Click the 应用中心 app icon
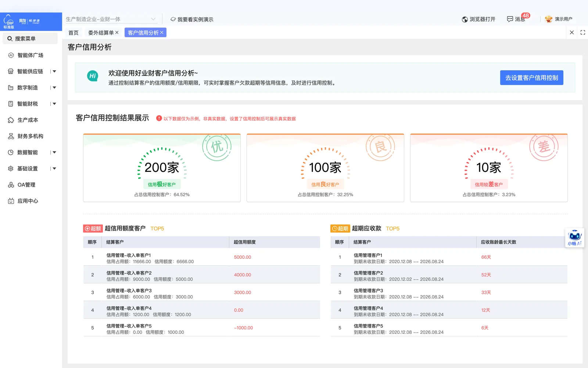 pos(11,201)
